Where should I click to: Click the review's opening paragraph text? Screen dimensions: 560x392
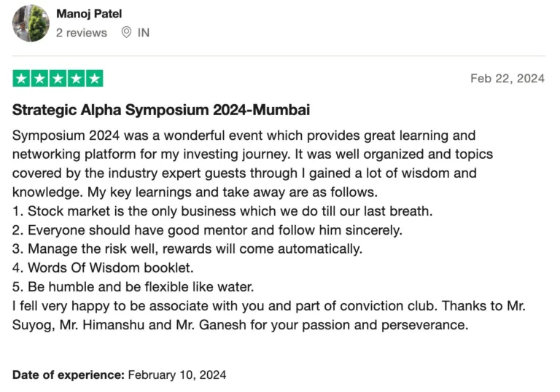[x=252, y=164]
